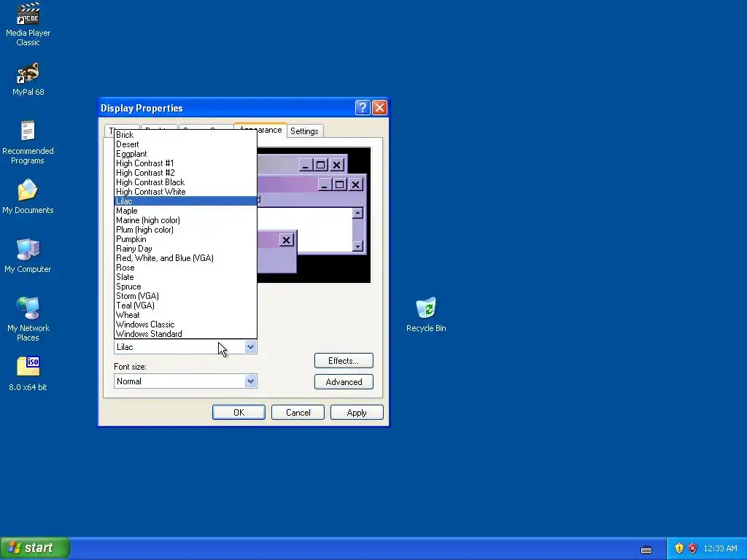
Task: Open My Network Places icon
Action: tap(28, 319)
